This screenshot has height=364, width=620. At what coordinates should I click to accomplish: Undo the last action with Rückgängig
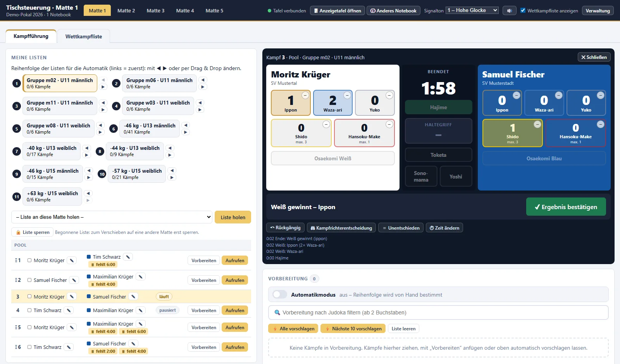(x=285, y=228)
